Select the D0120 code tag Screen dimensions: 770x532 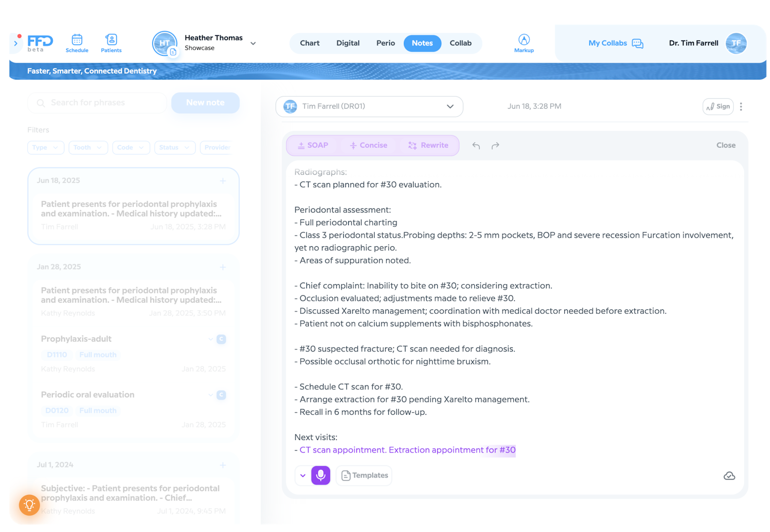(57, 411)
